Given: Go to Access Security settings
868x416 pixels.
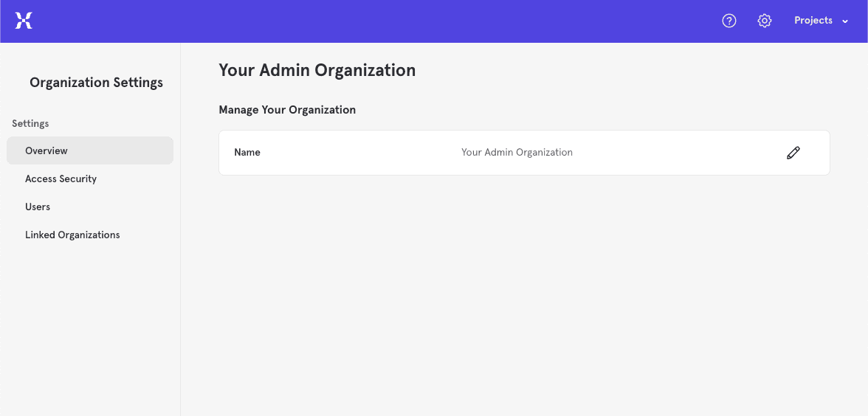Looking at the screenshot, I should (61, 178).
